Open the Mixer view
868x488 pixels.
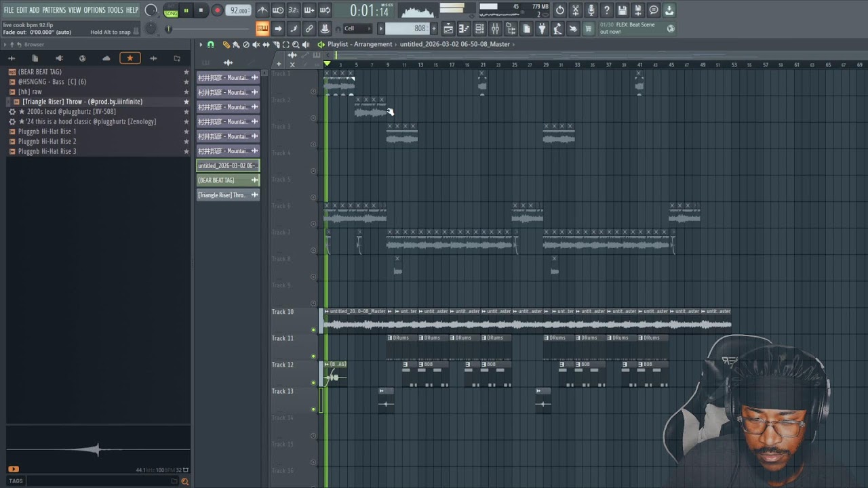495,28
